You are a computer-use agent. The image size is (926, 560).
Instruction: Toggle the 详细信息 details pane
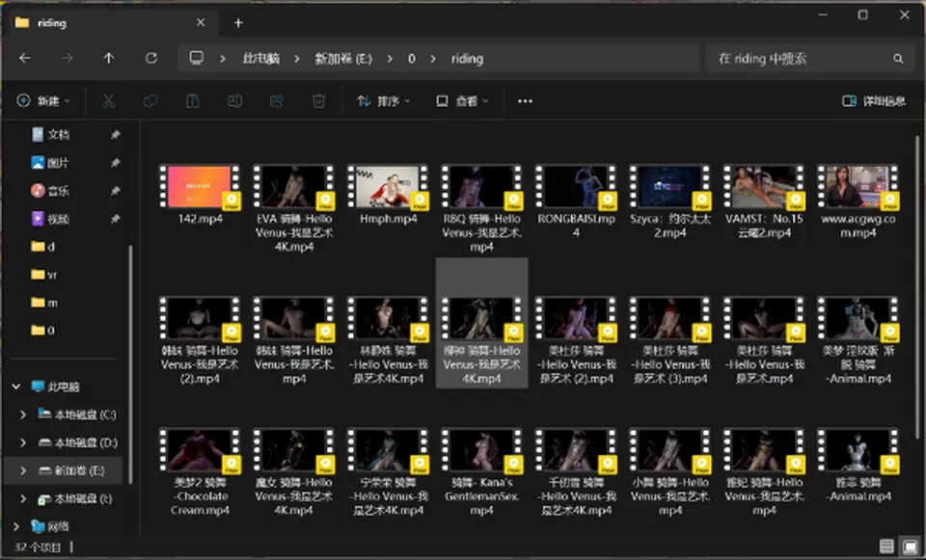coord(874,101)
